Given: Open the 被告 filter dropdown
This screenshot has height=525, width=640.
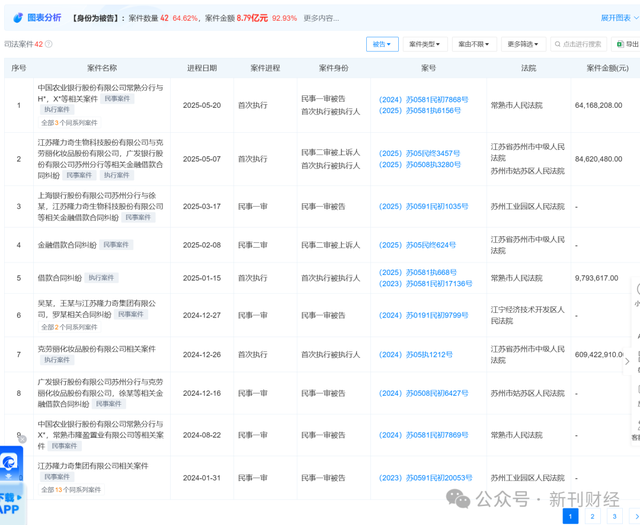Looking at the screenshot, I should tap(382, 44).
